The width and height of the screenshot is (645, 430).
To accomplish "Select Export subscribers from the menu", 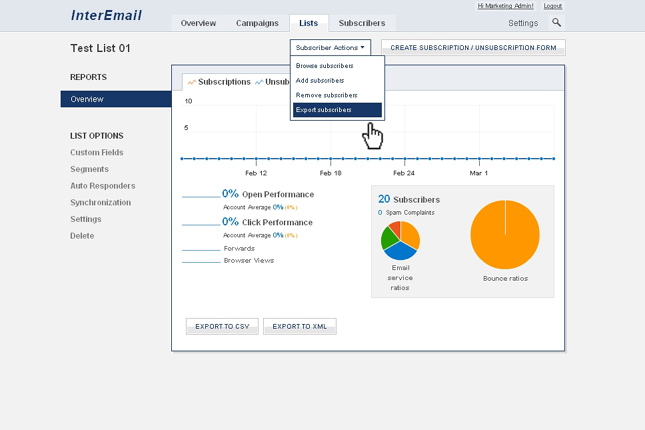I will (x=324, y=109).
